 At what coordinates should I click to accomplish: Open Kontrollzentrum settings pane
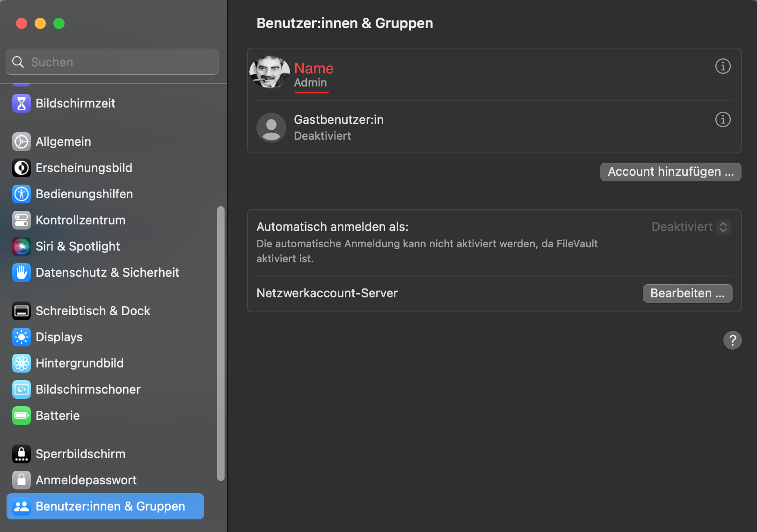pos(80,220)
